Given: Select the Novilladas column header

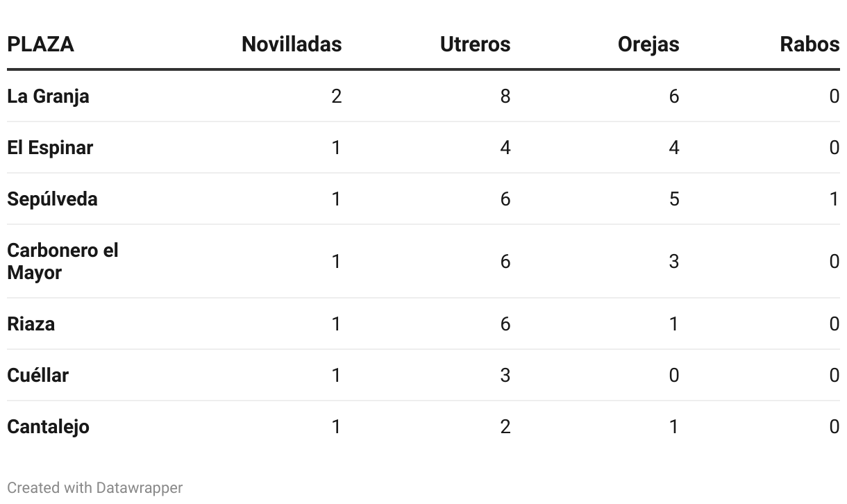Looking at the screenshot, I should [x=292, y=44].
